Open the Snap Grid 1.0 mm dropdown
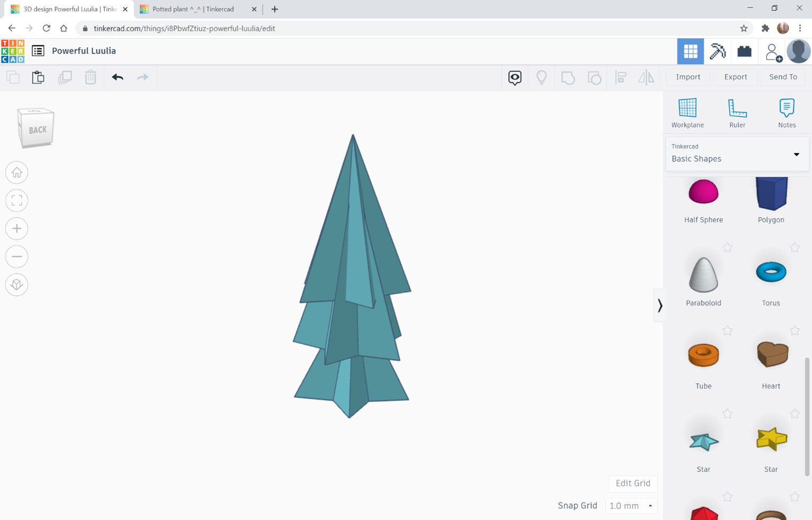The height and width of the screenshot is (520, 812). click(x=631, y=506)
